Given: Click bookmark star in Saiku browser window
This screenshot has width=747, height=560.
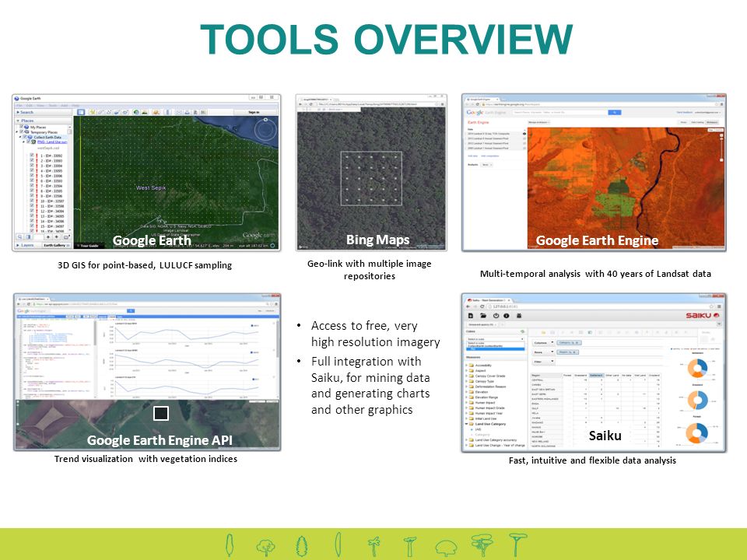Looking at the screenshot, I should [x=712, y=306].
